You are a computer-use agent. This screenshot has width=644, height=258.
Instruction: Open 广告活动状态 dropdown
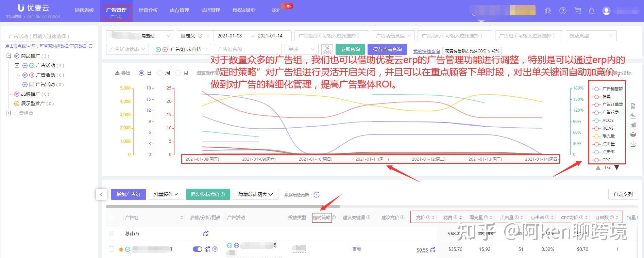128,49
